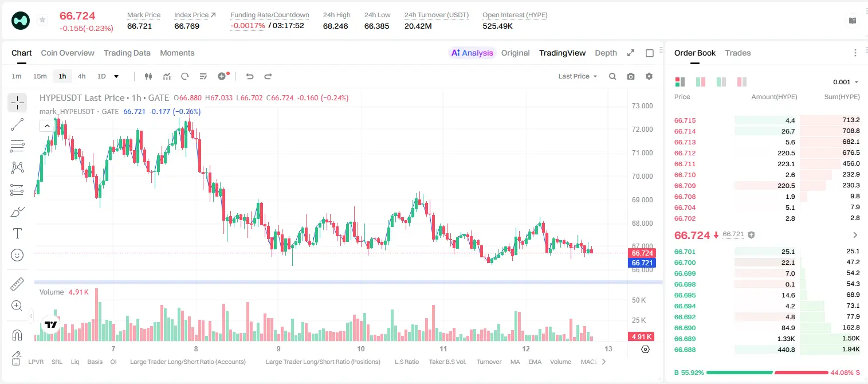Select the 4h timeframe button
The height and width of the screenshot is (384, 868).
point(82,76)
